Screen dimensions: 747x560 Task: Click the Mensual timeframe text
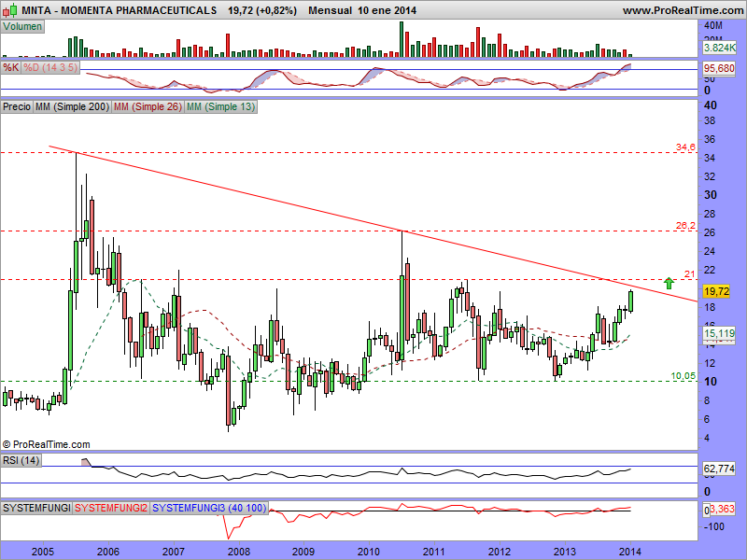[330, 10]
